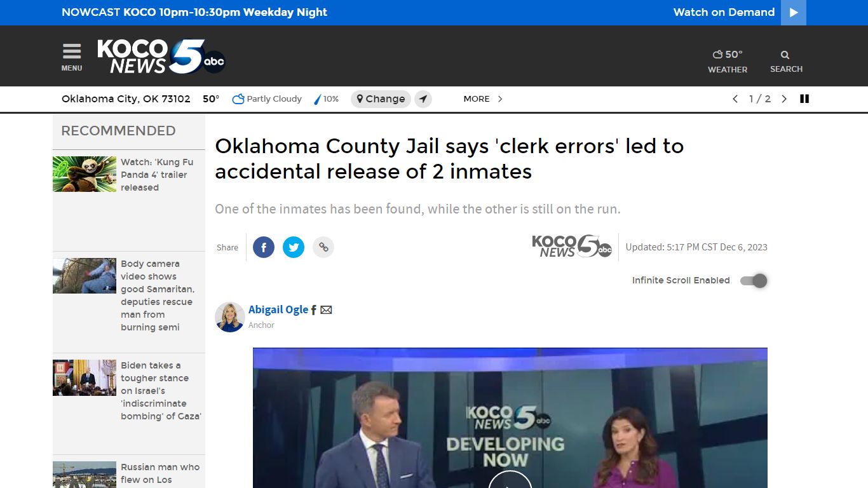Open the 50° WEATHER link in header

[728, 61]
